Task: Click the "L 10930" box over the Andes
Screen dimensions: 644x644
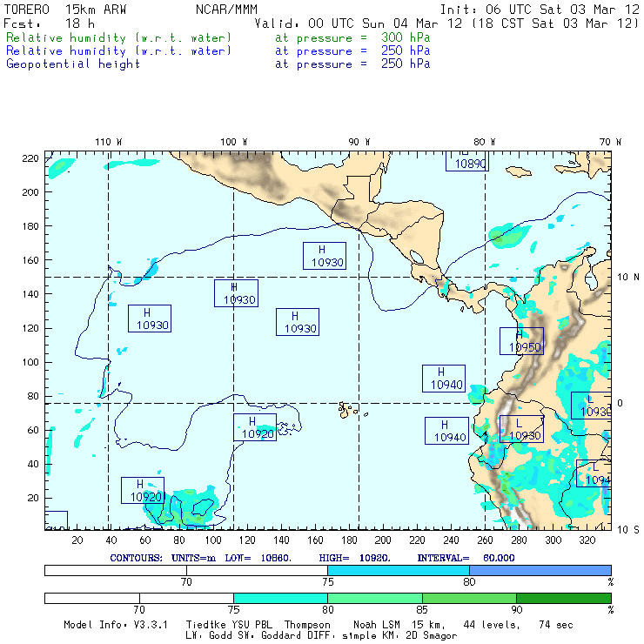Action: (521, 429)
